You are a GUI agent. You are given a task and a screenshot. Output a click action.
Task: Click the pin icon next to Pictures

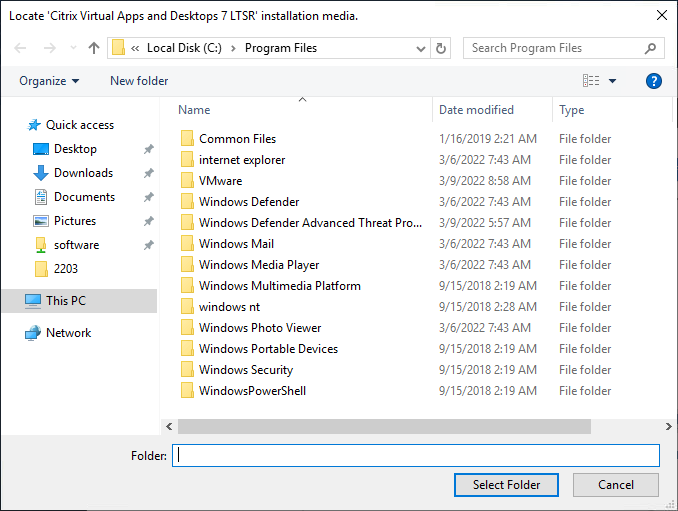coord(149,221)
